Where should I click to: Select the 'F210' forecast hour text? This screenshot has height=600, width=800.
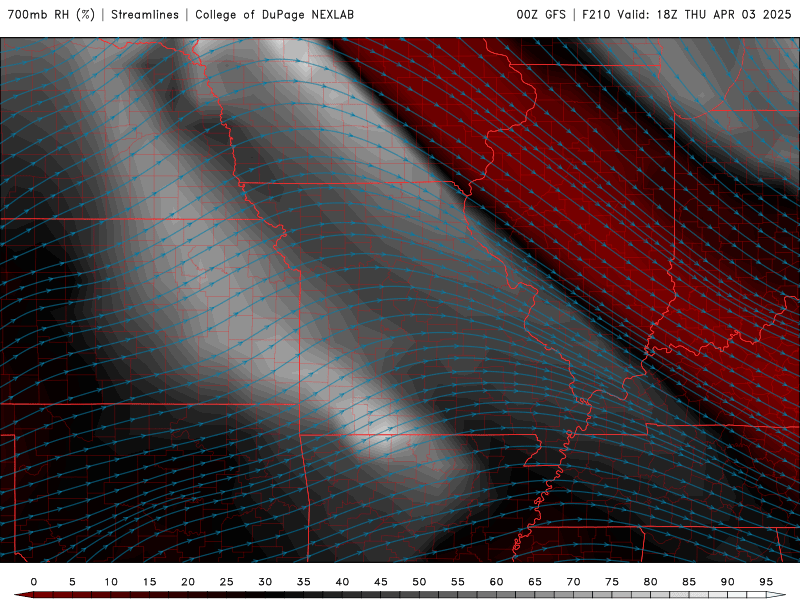pos(596,15)
